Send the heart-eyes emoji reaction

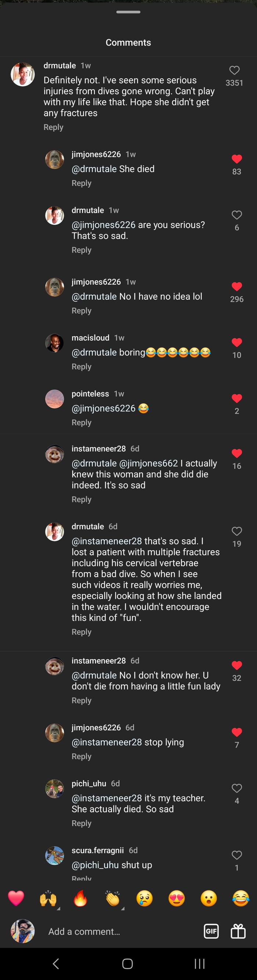point(176,898)
